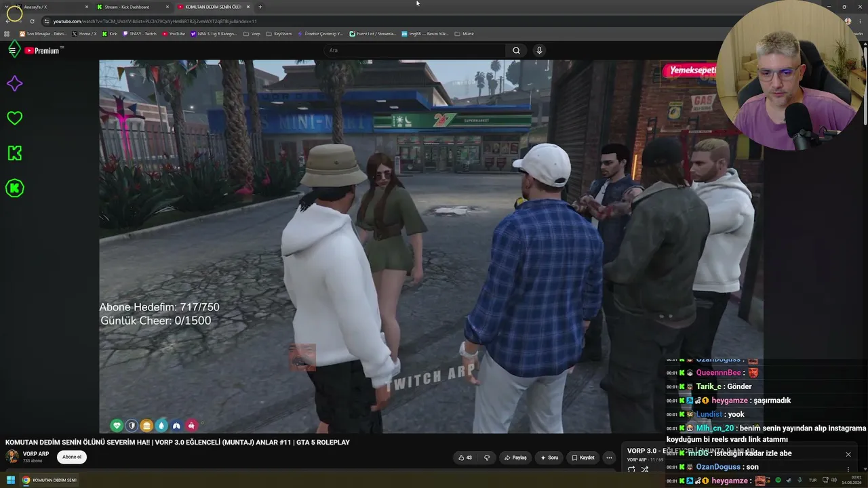This screenshot has height=488, width=868.
Task: Expand KeyGivers bookmarks folder
Action: pos(279,33)
